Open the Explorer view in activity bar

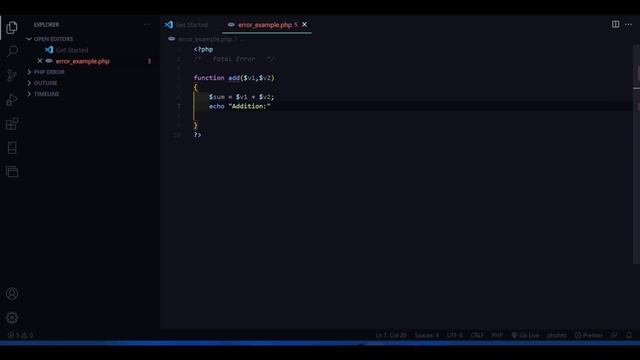tap(12, 27)
